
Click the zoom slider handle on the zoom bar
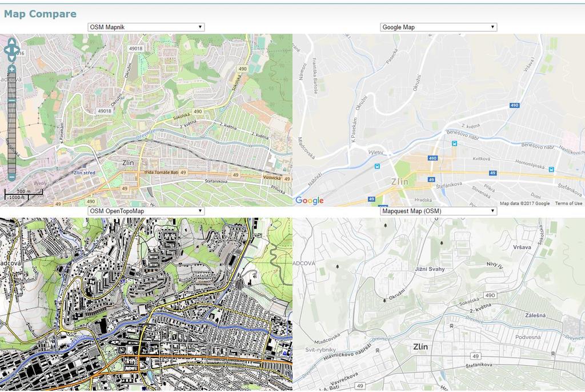12,101
